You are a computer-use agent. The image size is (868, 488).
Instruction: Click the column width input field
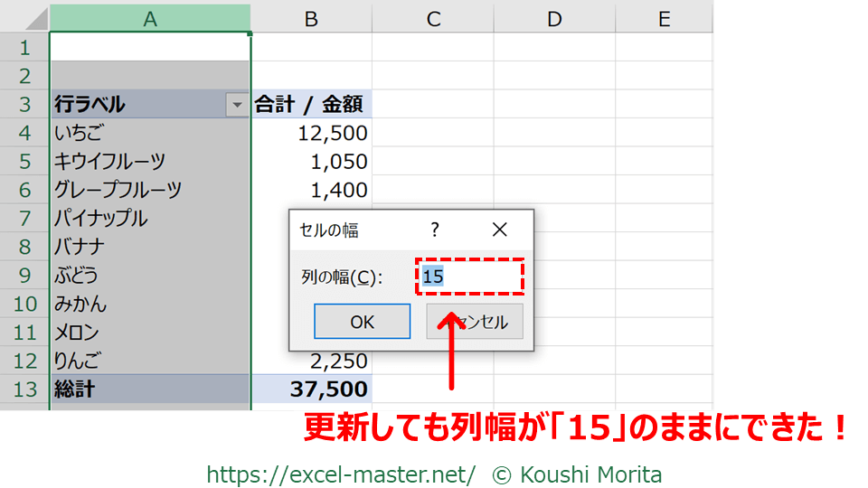[470, 277]
